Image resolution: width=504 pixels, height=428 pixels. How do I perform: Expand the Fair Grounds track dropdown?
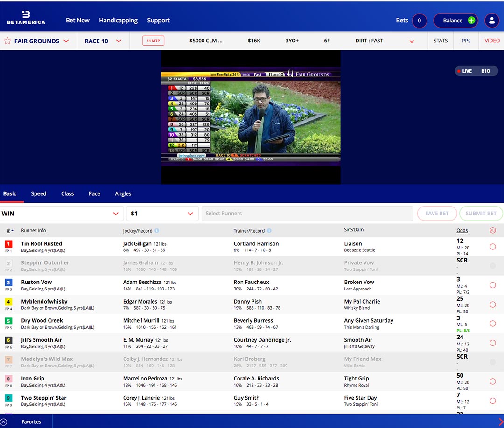(x=66, y=41)
